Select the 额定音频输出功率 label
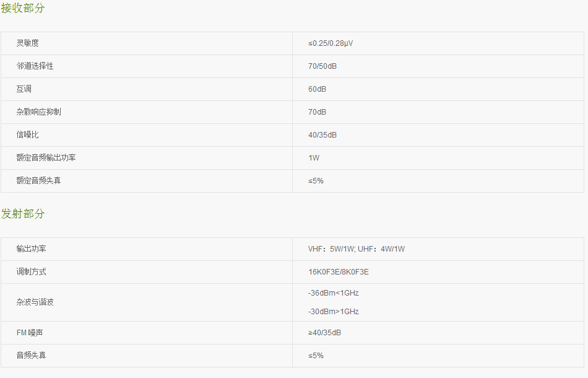Viewport: 588px width, 378px height. (46, 158)
